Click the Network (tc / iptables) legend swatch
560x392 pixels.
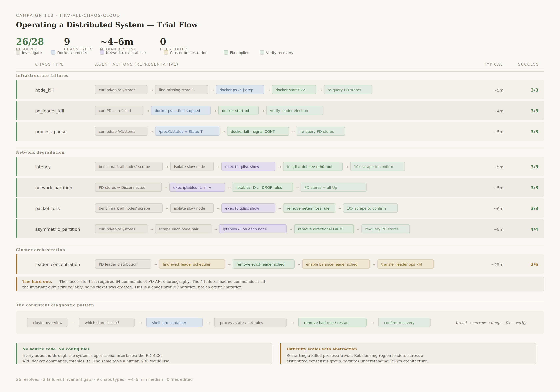tap(102, 52)
